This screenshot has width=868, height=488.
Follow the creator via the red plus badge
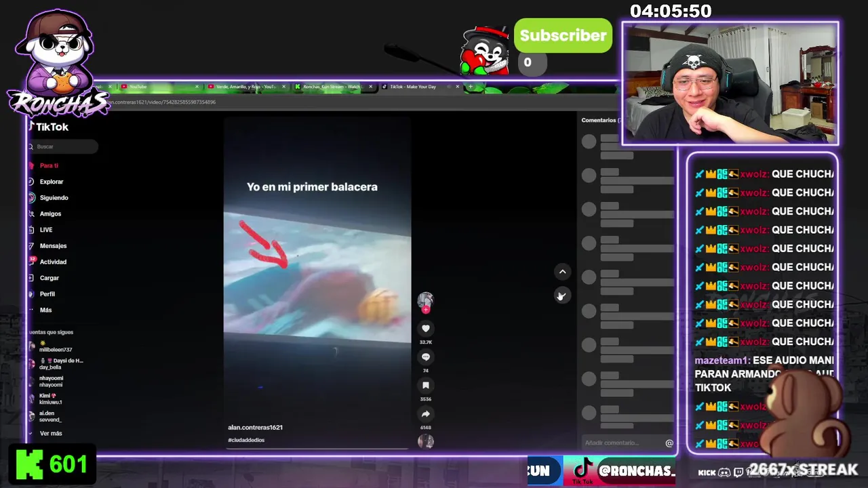point(426,310)
